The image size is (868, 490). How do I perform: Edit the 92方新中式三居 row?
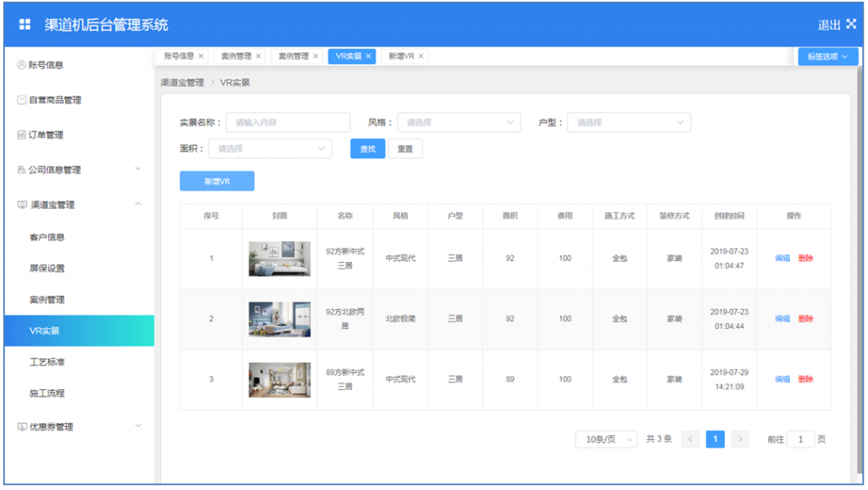782,258
